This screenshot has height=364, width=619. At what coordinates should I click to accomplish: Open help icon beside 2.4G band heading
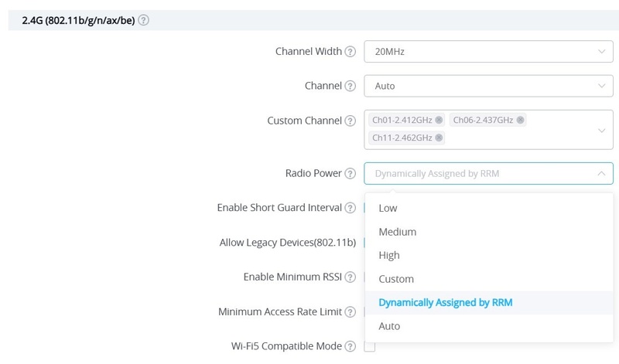144,20
